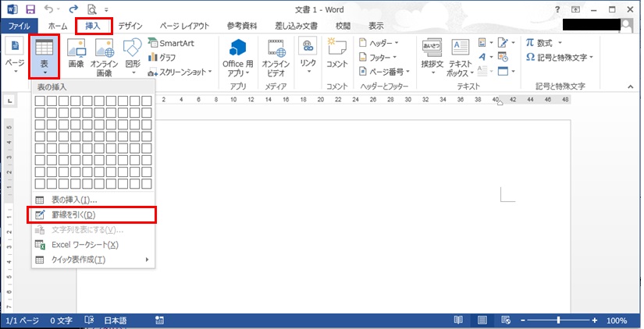Switch to the 校閲 tab
The image size is (644, 329).
click(x=343, y=26)
